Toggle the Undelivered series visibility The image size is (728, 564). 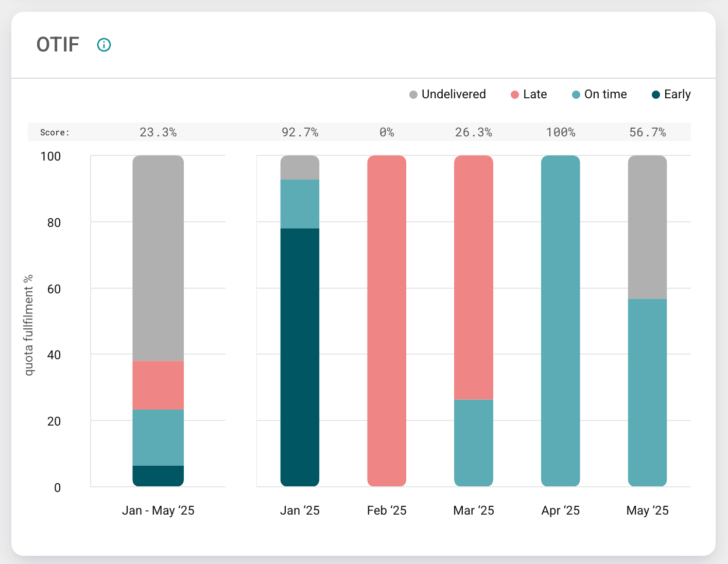coord(447,94)
